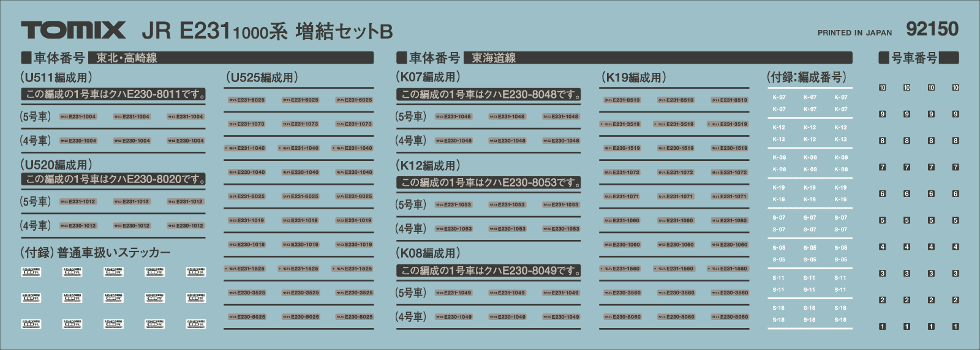980x350 pixels.
Task: Click the note mentioning クハE230-8049
Action: [x=488, y=270]
